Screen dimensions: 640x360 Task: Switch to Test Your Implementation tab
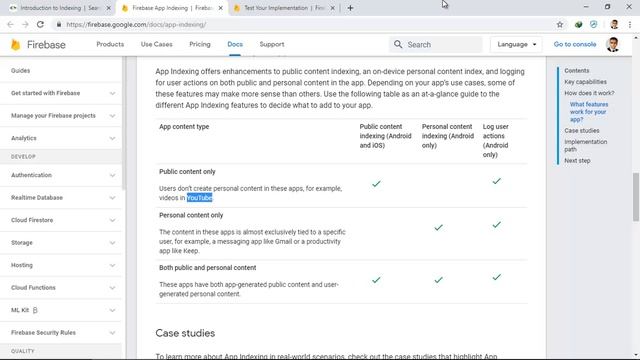pyautogui.click(x=284, y=8)
